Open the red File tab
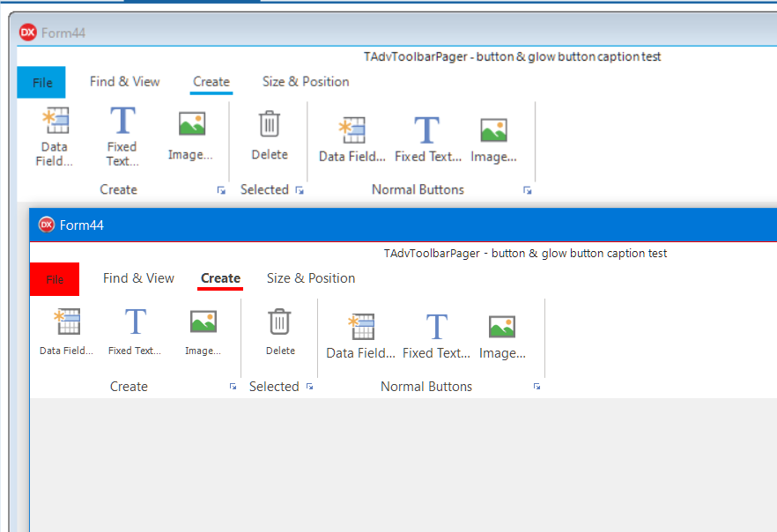 [x=55, y=279]
